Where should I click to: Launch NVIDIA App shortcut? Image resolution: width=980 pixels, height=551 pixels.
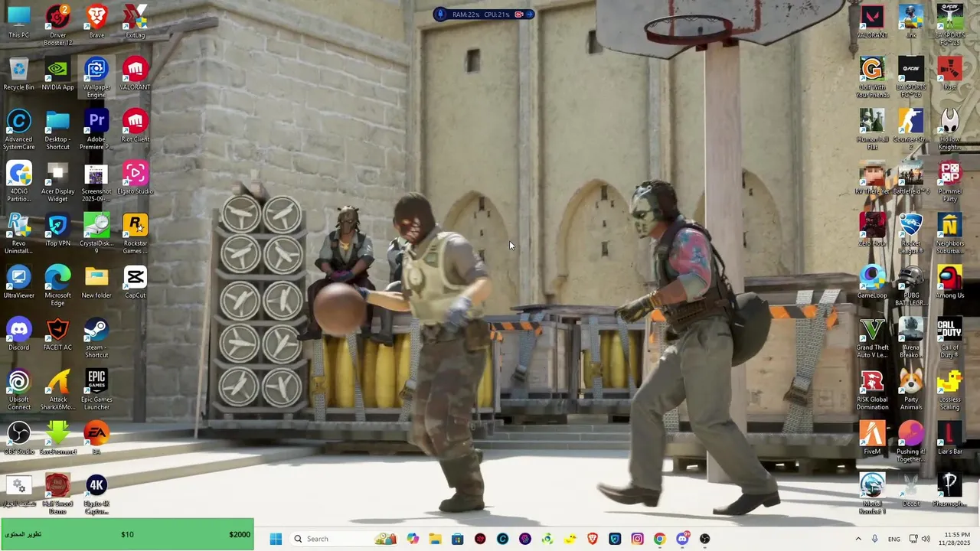click(x=57, y=73)
